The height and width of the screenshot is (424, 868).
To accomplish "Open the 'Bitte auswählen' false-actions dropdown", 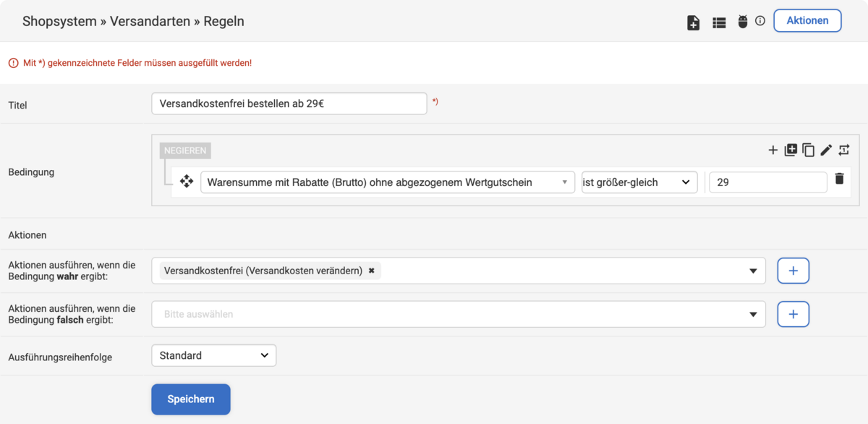I will (459, 314).
